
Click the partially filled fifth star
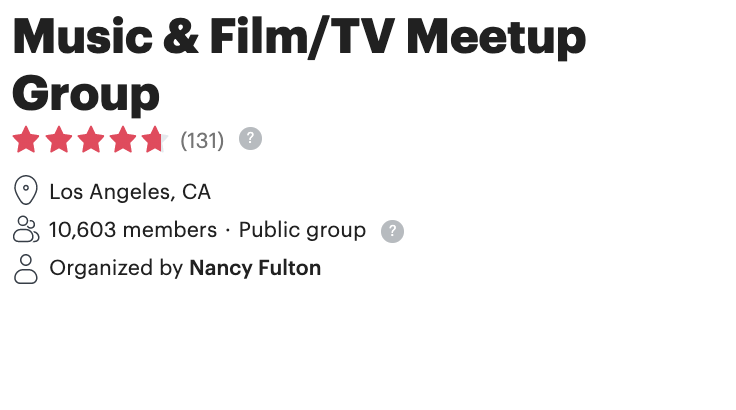point(155,140)
